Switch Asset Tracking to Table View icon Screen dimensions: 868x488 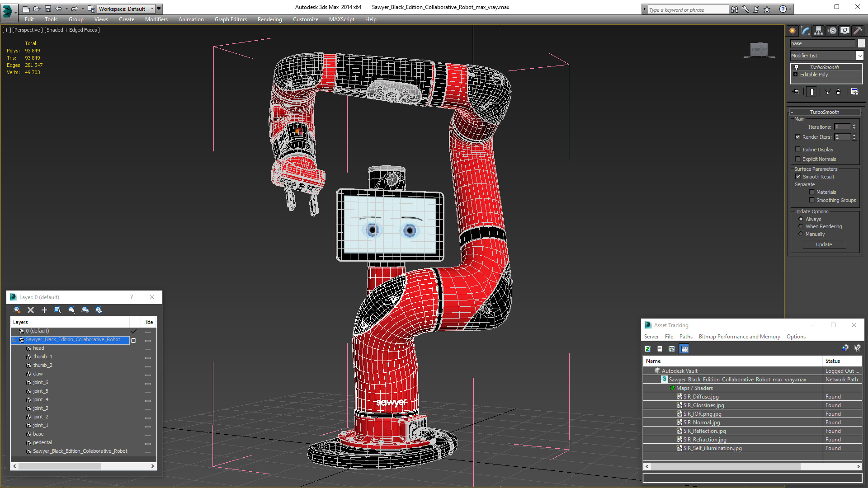684,349
